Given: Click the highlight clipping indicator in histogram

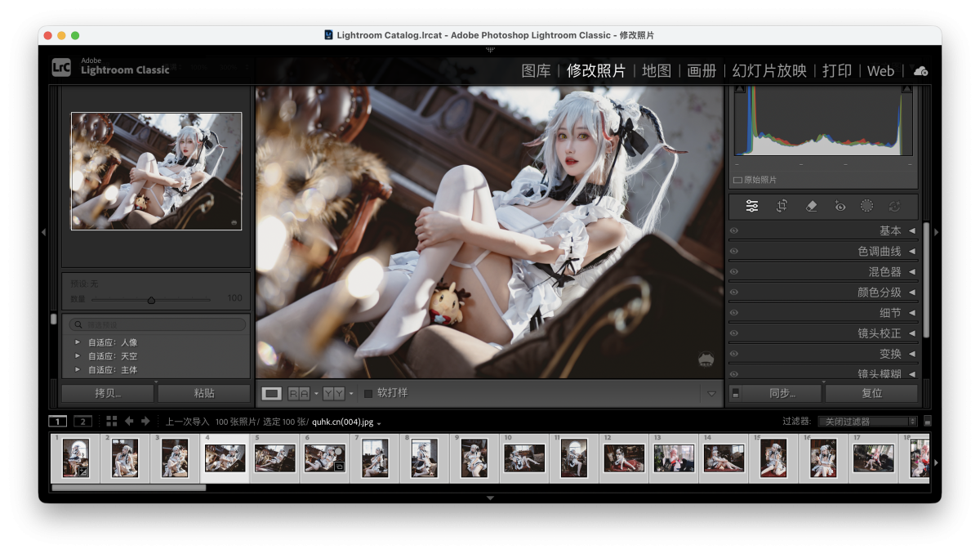Looking at the screenshot, I should point(906,90).
